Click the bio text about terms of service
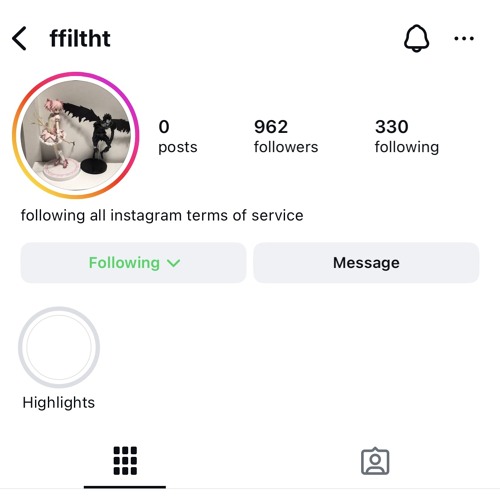Screen dimensions: 500x500 (162, 215)
